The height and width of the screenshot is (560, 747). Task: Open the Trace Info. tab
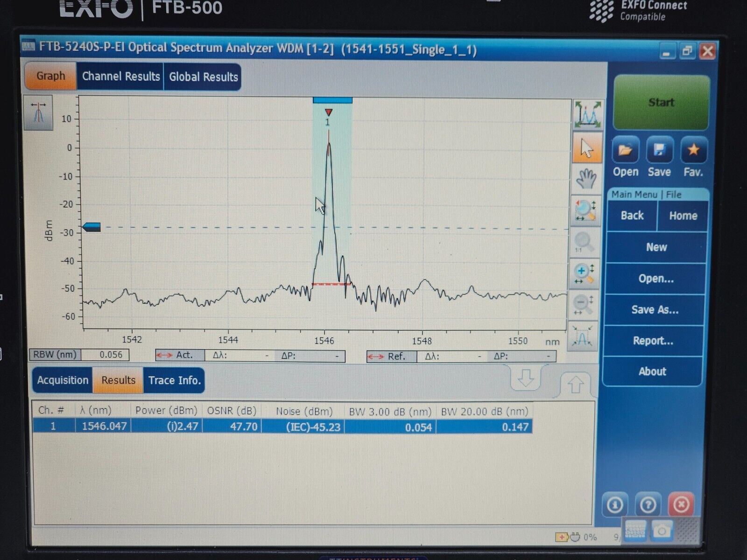(x=175, y=380)
